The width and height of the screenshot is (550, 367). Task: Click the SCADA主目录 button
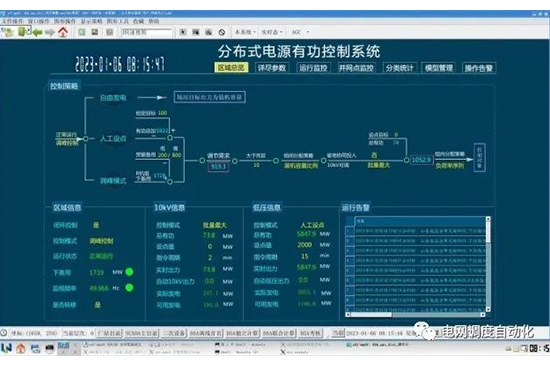pyautogui.click(x=142, y=333)
